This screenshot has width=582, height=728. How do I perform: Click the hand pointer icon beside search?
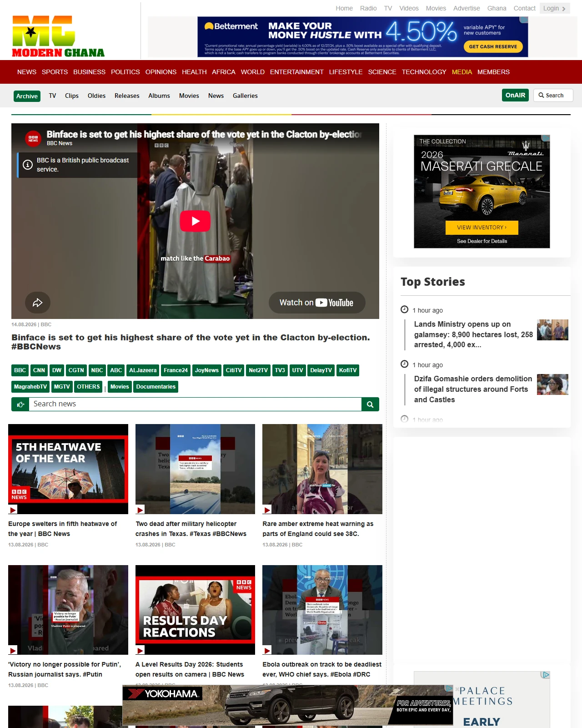coord(20,404)
